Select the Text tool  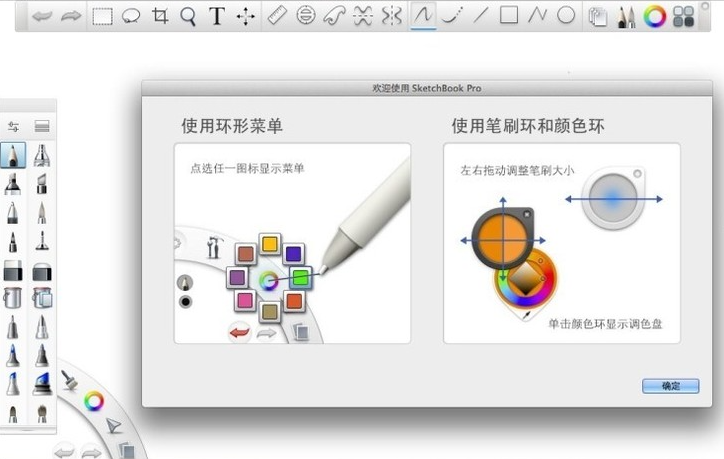[x=217, y=16]
